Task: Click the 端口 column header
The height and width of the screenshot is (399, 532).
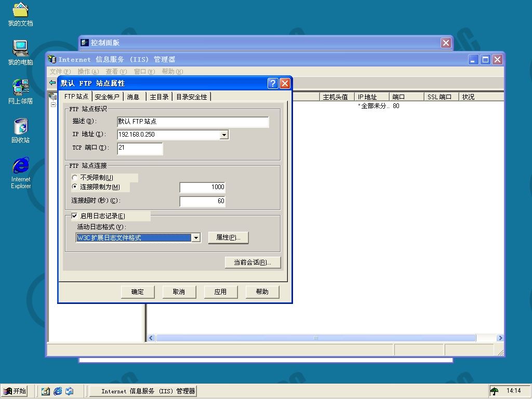Action: click(406, 97)
